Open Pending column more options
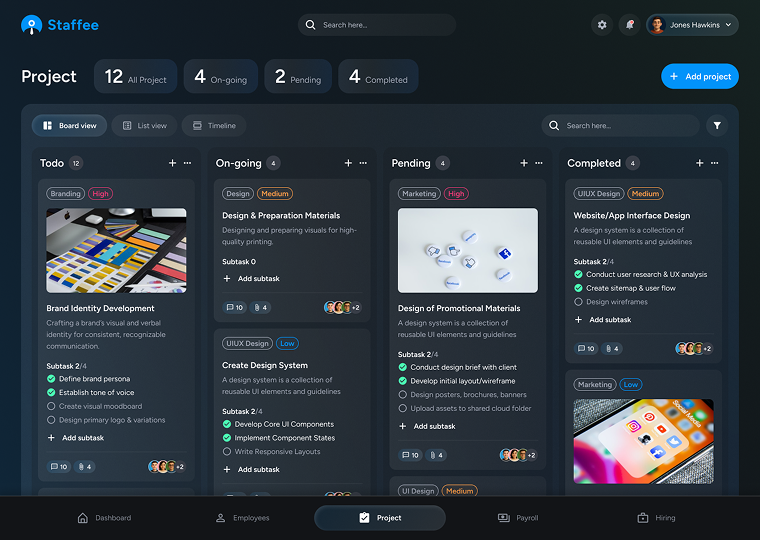Viewport: 760px width, 540px height. point(538,163)
